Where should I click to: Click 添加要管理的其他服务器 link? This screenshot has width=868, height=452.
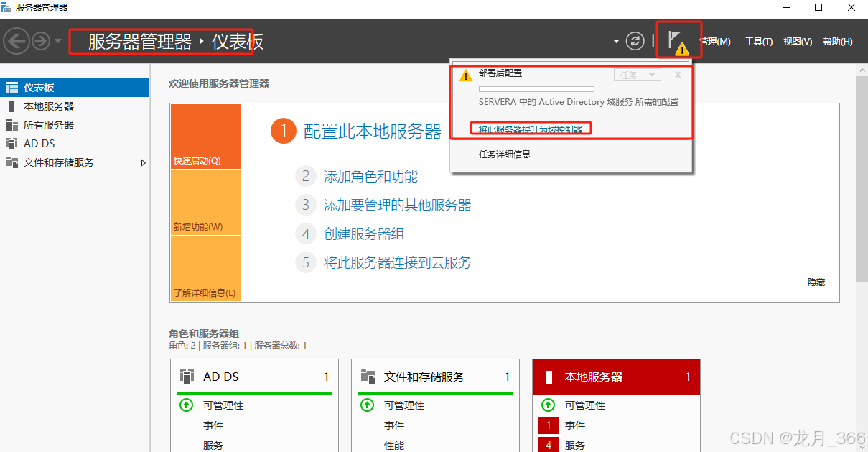pyautogui.click(x=398, y=206)
